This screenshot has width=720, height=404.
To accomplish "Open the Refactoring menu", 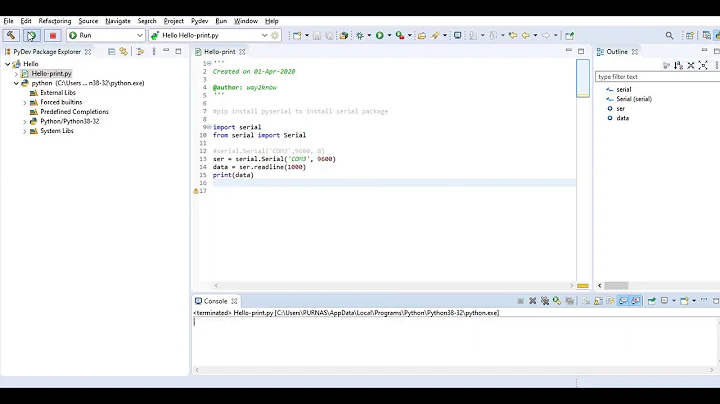I will tap(55, 21).
